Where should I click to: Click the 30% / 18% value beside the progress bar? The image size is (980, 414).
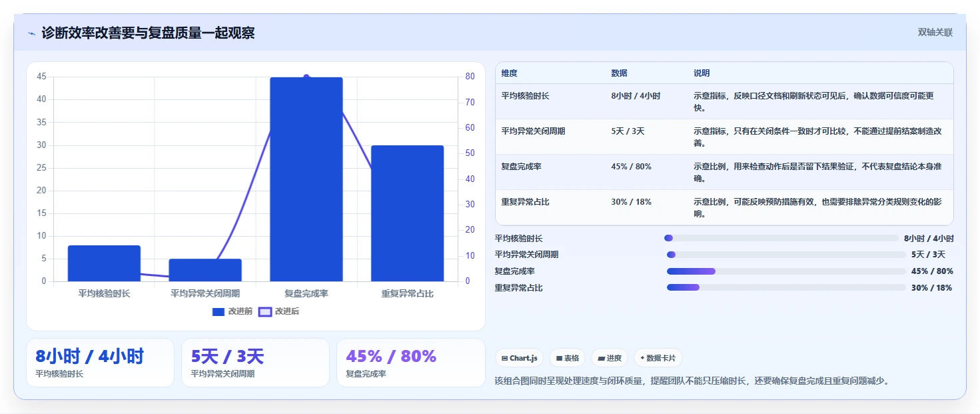931,288
